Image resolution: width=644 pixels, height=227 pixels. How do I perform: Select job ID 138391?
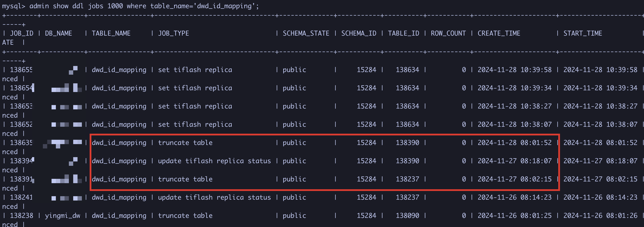[x=21, y=179]
